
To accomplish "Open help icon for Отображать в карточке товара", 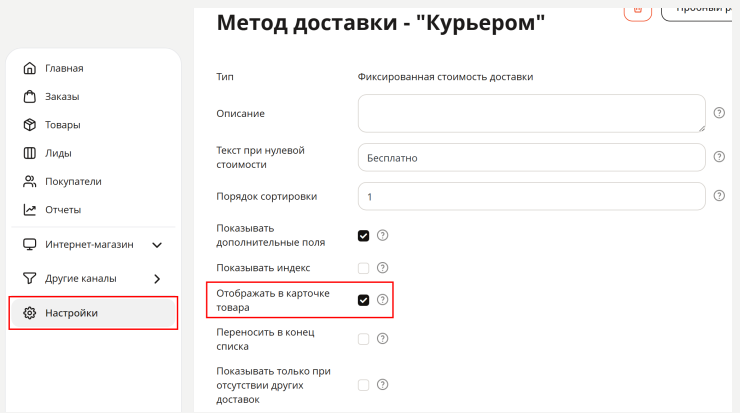I will (382, 300).
